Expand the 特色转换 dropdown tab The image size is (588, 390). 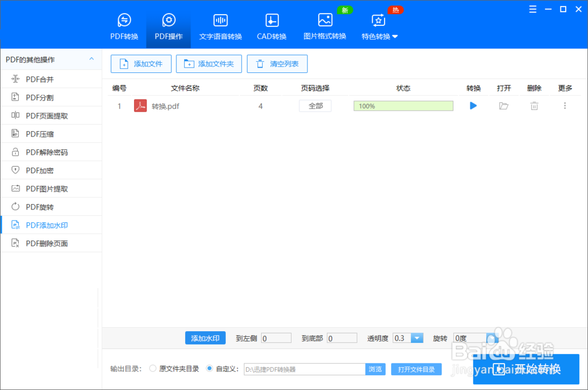tap(379, 26)
